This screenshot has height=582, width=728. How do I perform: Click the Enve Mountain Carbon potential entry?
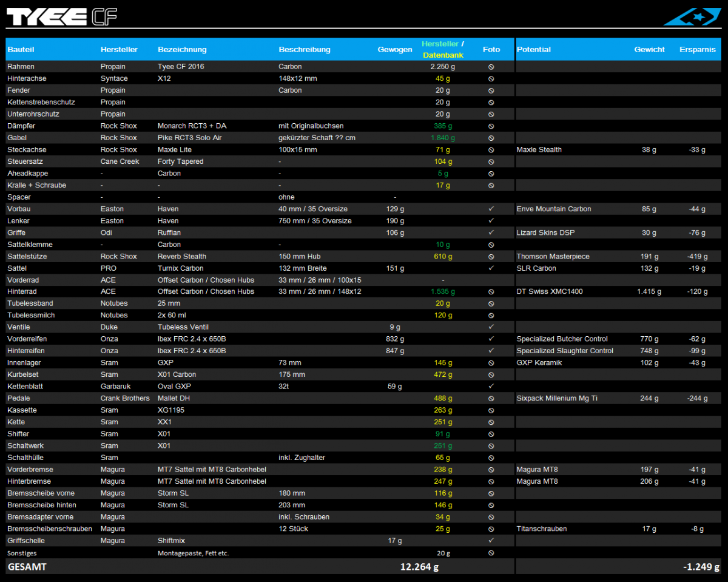553,209
